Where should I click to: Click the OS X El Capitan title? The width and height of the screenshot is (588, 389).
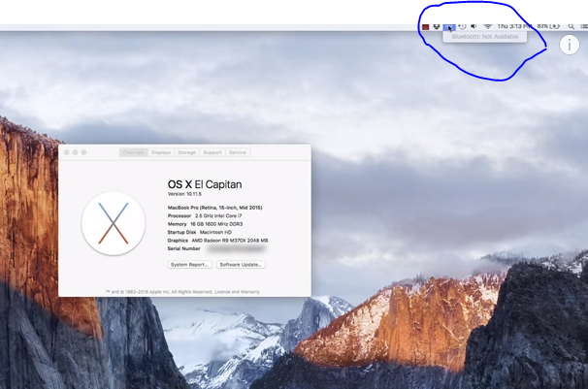coord(205,184)
